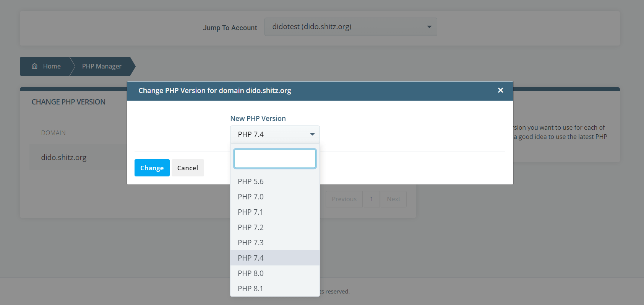
Task: Choose PHP 8.1 option
Action: (275, 289)
